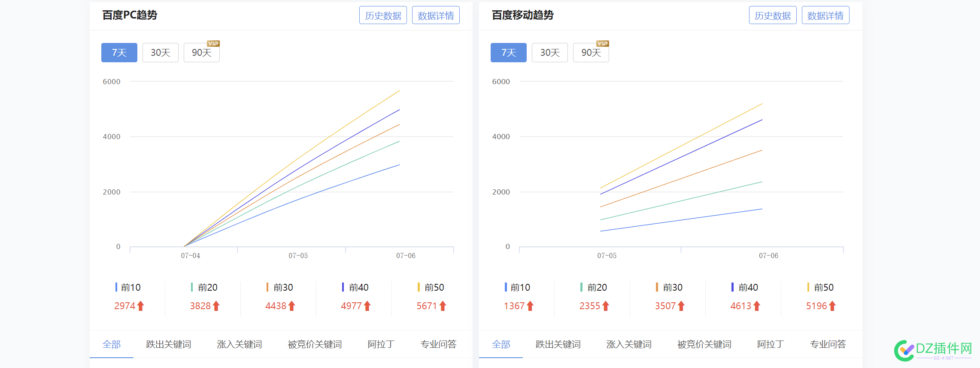Open 数据详情 in 百度PC趋势 panel
This screenshot has width=980, height=368.
coord(436,15)
